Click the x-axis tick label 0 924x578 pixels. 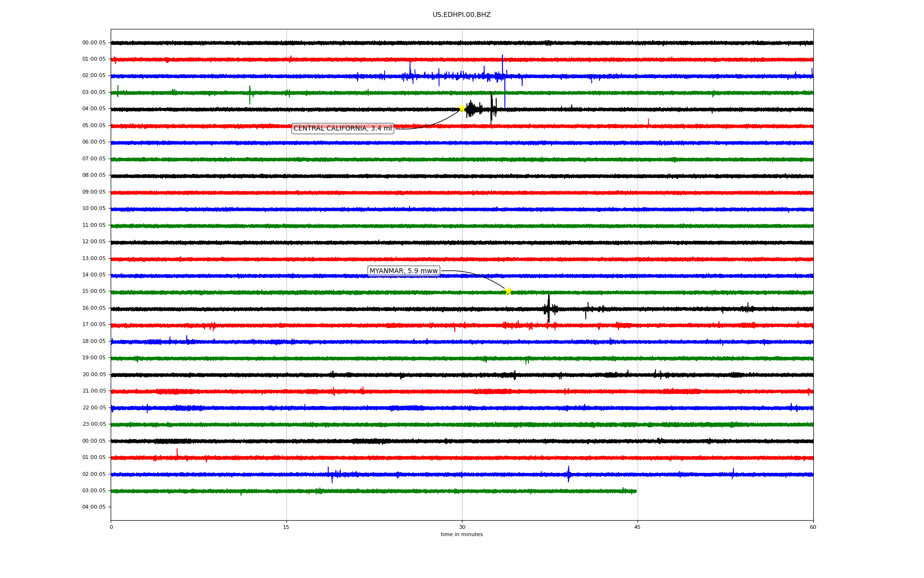[111, 527]
